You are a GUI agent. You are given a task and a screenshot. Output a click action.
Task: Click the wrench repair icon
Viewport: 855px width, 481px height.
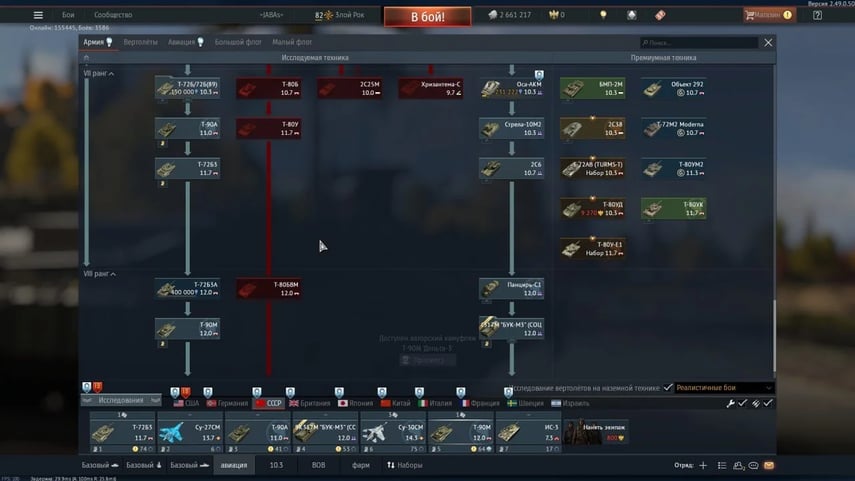[730, 403]
